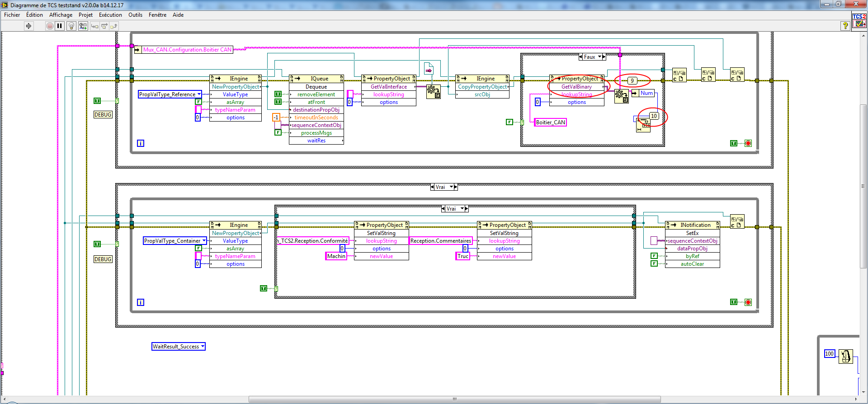The image size is (868, 404).
Task: Toggle the True constant wired to removeElement
Action: (278, 94)
